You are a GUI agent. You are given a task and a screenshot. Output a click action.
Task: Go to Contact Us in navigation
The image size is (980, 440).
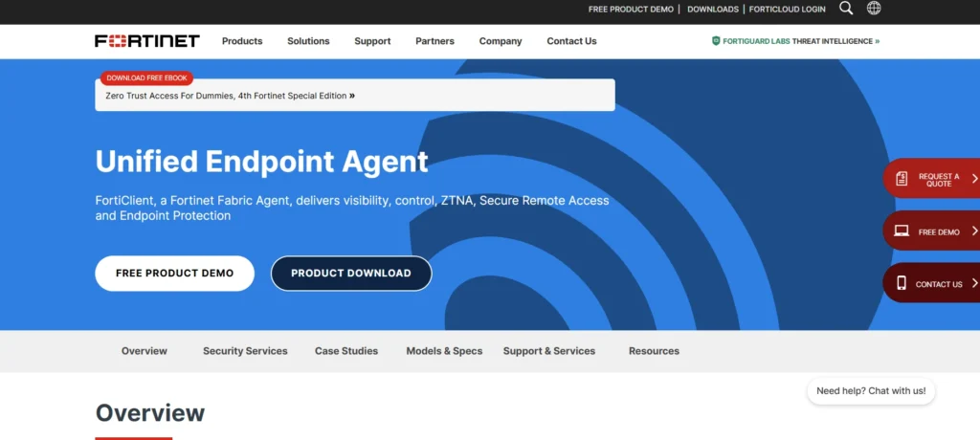coord(572,41)
